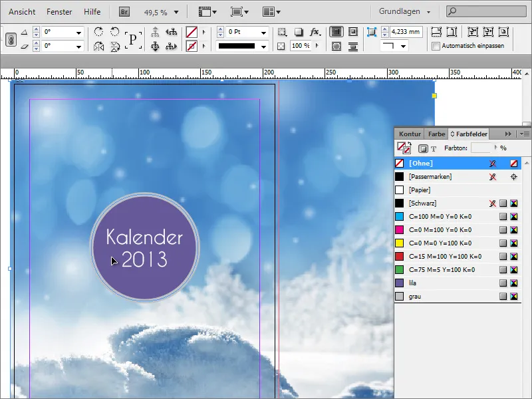This screenshot has width=532, height=399.
Task: Click center content icon
Action: click(504, 32)
